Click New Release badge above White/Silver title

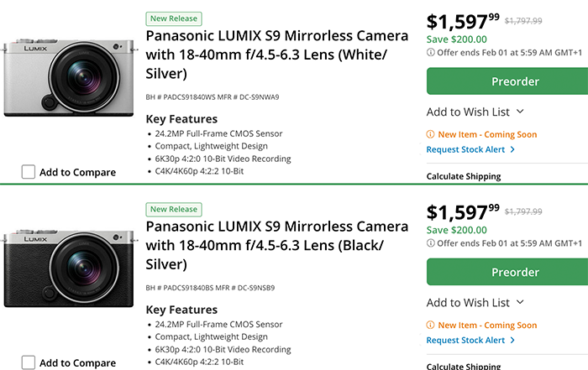(174, 18)
